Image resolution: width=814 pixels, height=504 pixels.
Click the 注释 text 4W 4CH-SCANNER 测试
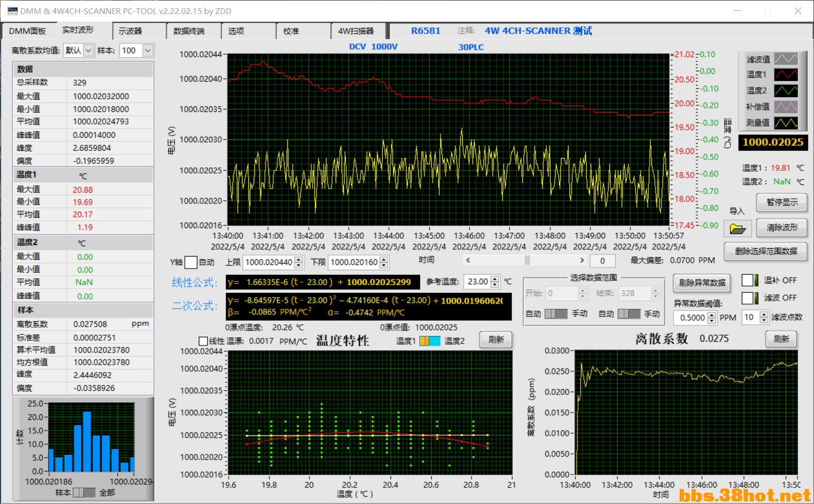pos(538,31)
